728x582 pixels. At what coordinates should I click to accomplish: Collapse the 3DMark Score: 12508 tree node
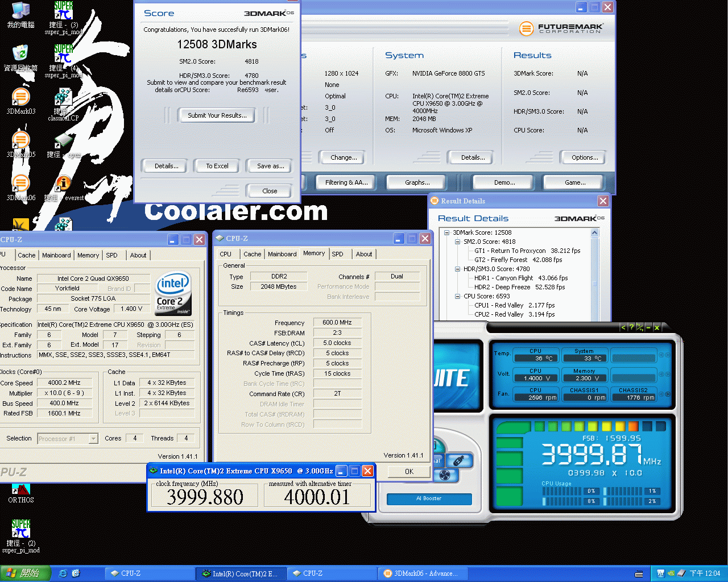[447, 232]
